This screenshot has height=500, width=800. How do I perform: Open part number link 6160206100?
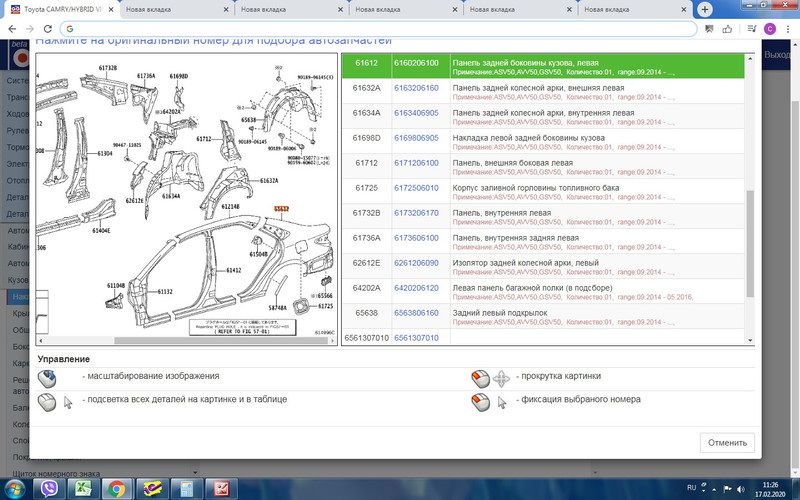tap(417, 62)
